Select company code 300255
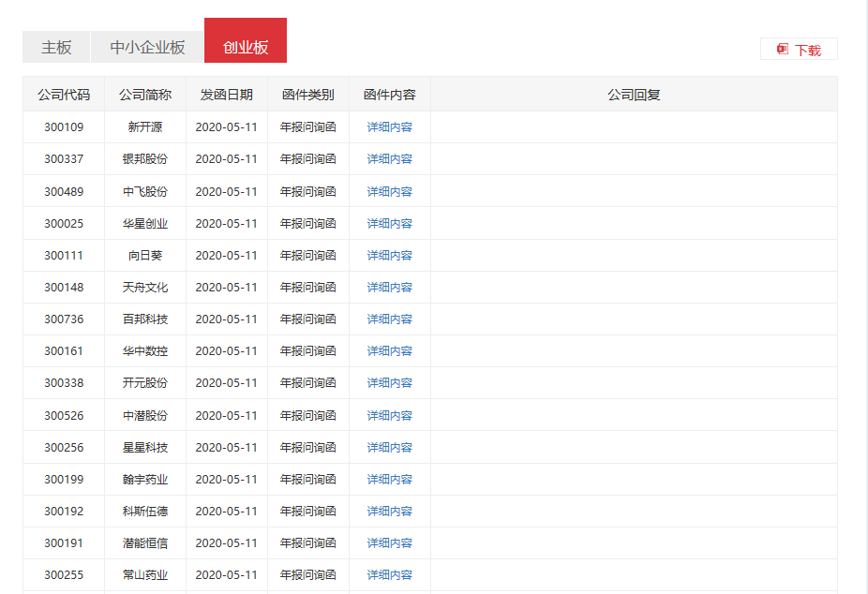The image size is (868, 594). tap(64, 575)
